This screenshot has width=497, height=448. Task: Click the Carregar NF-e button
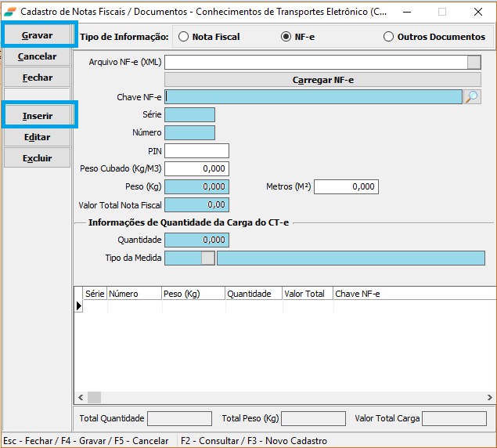click(x=322, y=80)
